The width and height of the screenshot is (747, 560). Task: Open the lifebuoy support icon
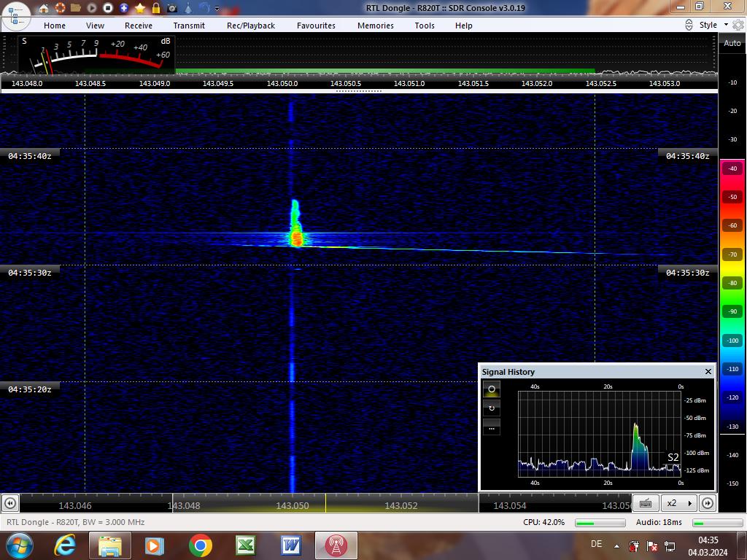pyautogui.click(x=60, y=8)
